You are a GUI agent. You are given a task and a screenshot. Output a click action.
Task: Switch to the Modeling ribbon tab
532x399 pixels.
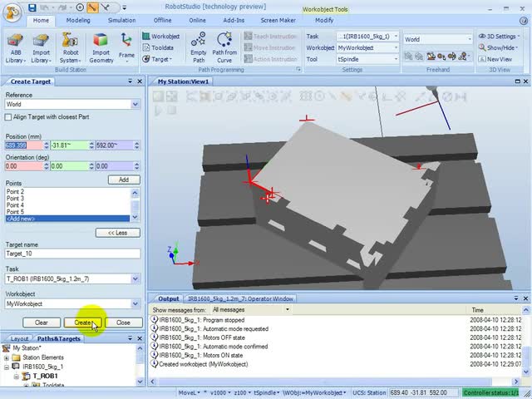point(78,20)
